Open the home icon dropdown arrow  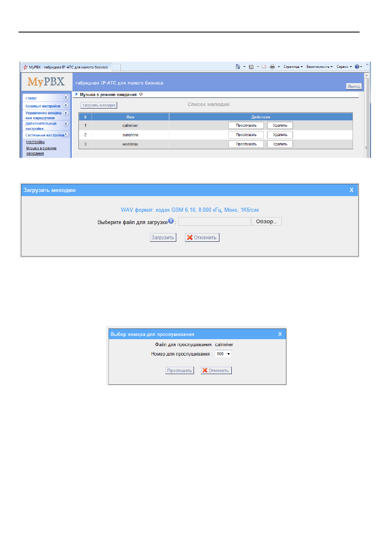tap(244, 67)
